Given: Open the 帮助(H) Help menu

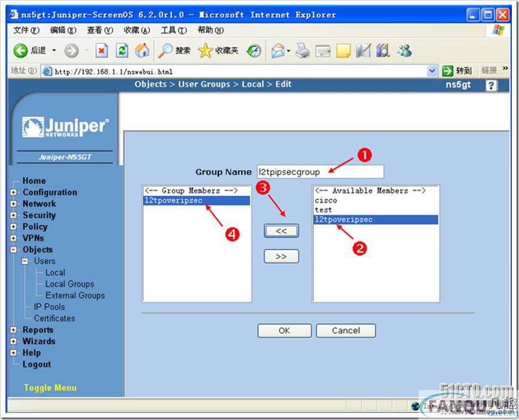Looking at the screenshot, I should 210,30.
